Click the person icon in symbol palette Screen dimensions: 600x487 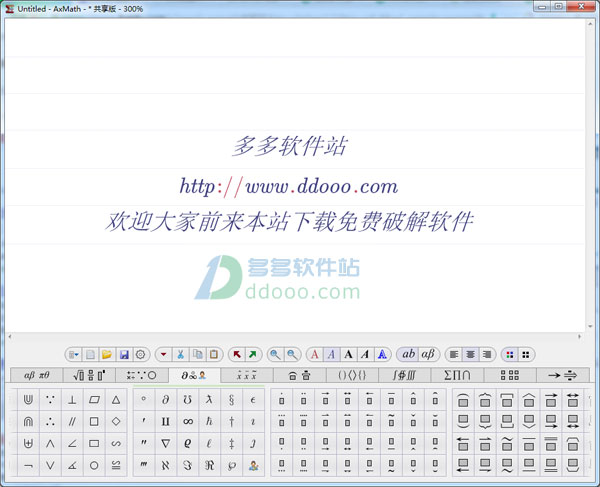click(253, 465)
